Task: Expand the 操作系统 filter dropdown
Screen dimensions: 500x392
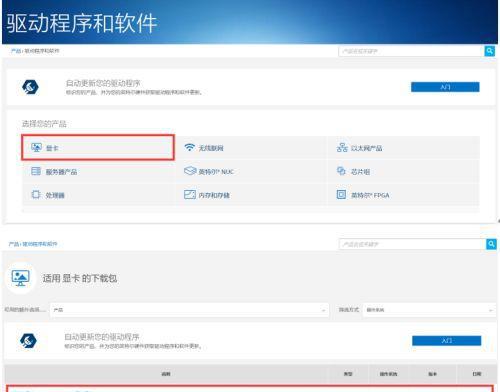Action: tap(429, 310)
